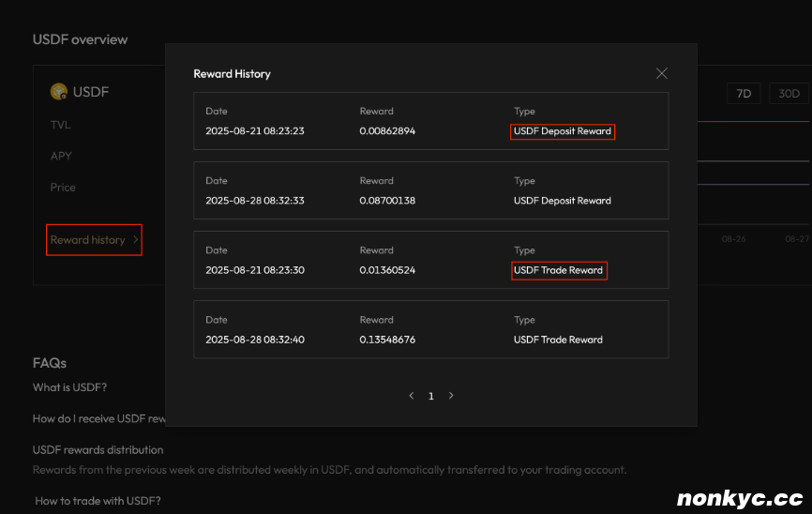Expand 'How do I receive USDF rewards' FAQ
812x514 pixels.
99,418
